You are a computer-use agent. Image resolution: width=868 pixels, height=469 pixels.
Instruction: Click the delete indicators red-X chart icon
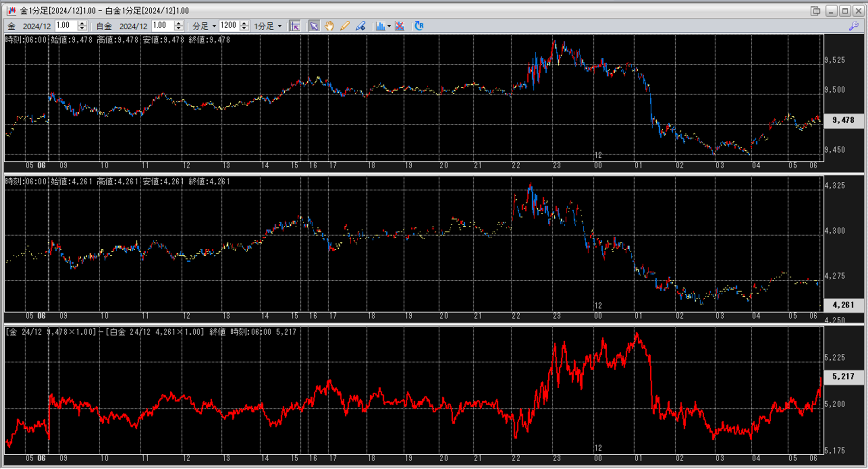pos(400,26)
